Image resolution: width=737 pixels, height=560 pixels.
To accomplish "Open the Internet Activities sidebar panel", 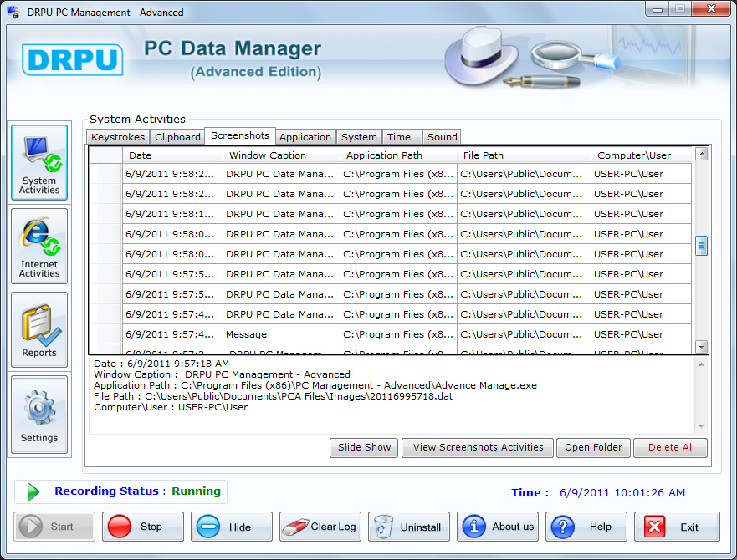I will [x=39, y=247].
